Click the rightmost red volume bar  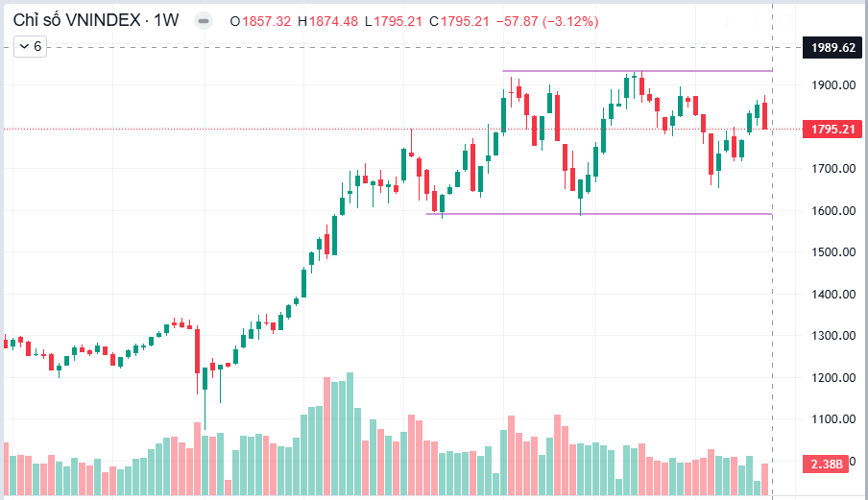point(764,479)
